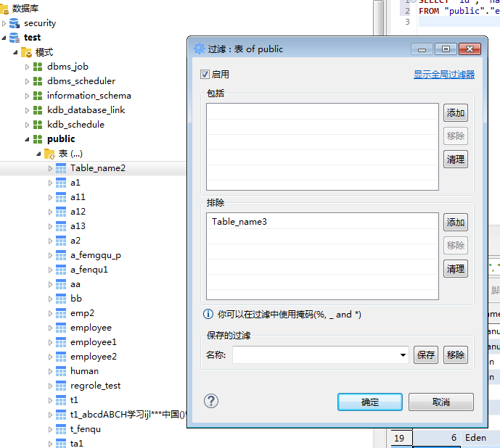Screen dimensions: 500x448
Task: Click the 保存 button
Action: coord(426,355)
